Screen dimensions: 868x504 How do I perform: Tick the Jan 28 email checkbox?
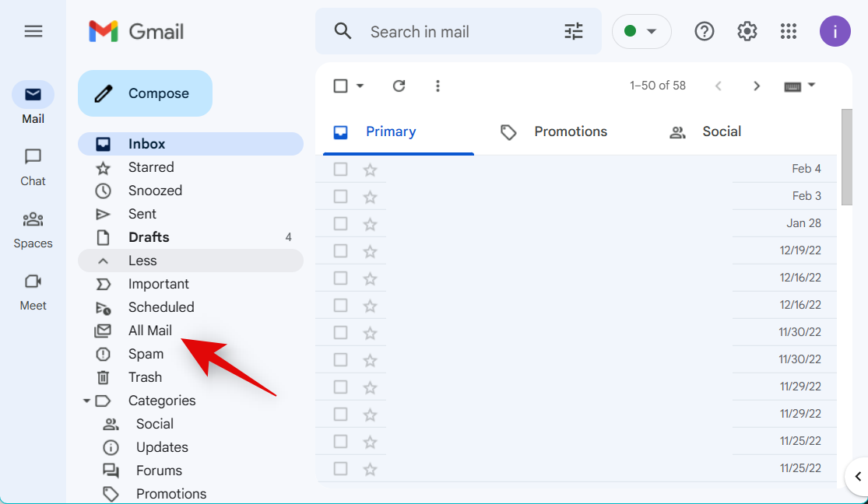tap(340, 223)
